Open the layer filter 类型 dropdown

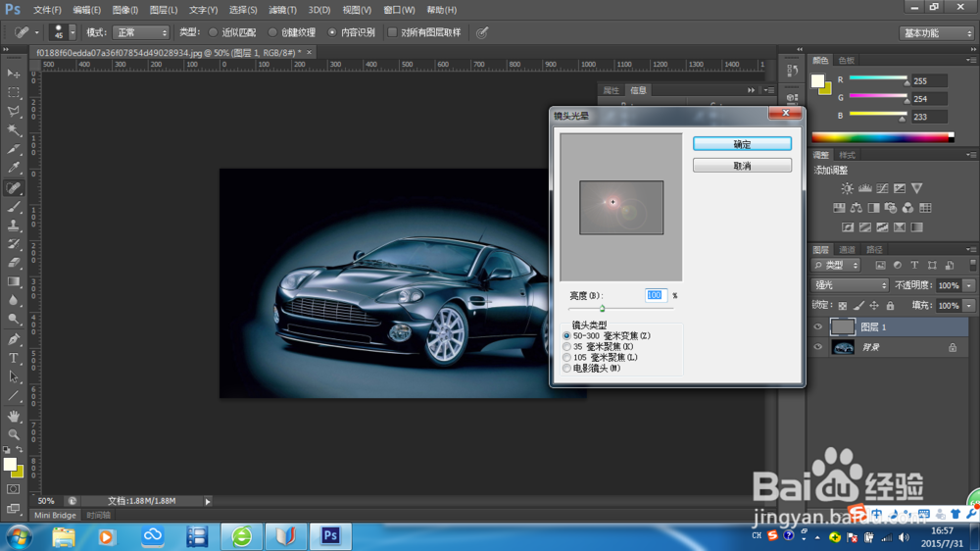pos(836,265)
